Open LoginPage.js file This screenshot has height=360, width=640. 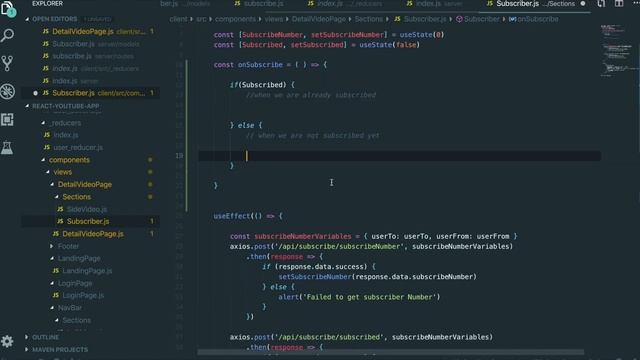83,296
